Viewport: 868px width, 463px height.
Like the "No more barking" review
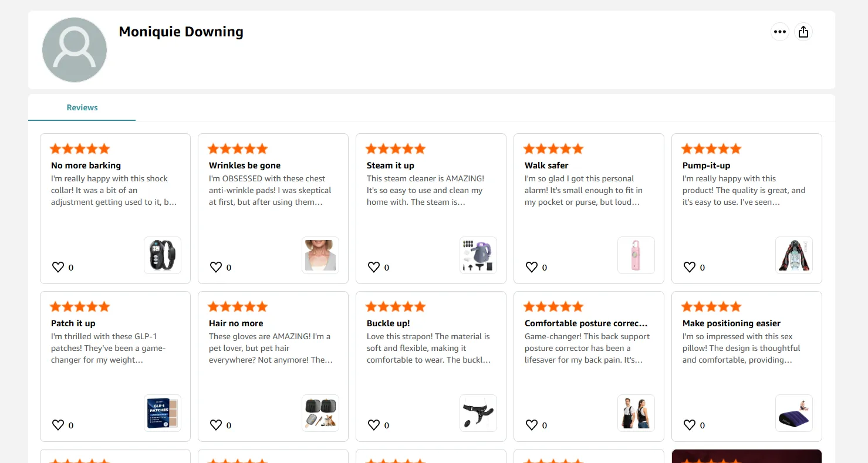coord(58,268)
